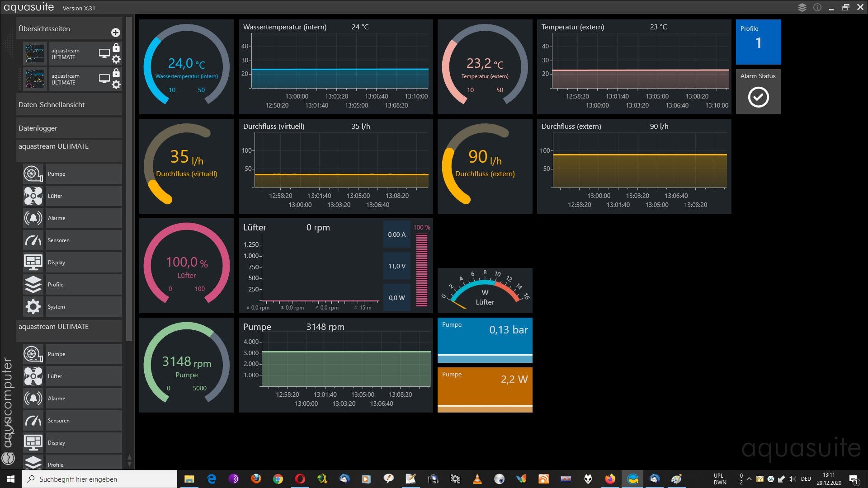Image resolution: width=868 pixels, height=488 pixels.
Task: Open the Sensoren gauge icon in first device
Action: coord(33,240)
